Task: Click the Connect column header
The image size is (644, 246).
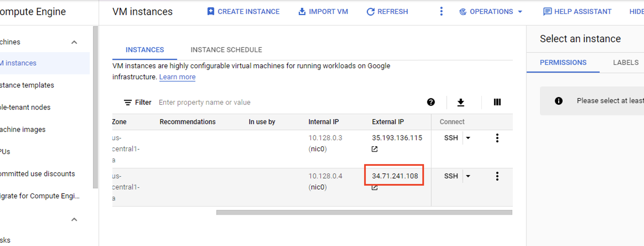Action: coord(452,122)
